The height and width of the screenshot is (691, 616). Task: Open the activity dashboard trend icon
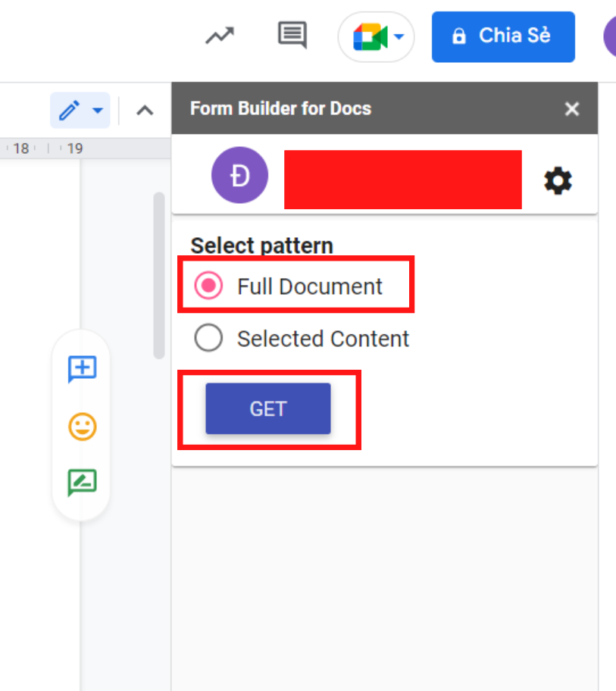(x=220, y=36)
